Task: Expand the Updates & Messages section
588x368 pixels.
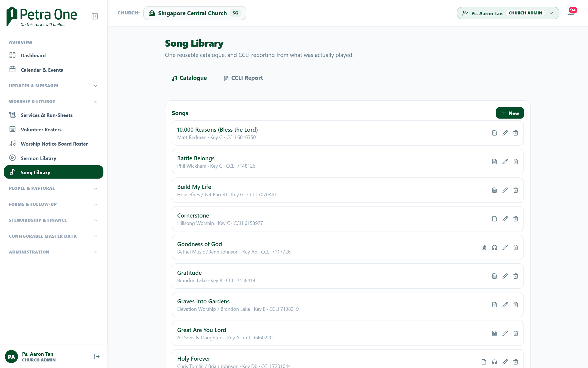Action: point(53,86)
